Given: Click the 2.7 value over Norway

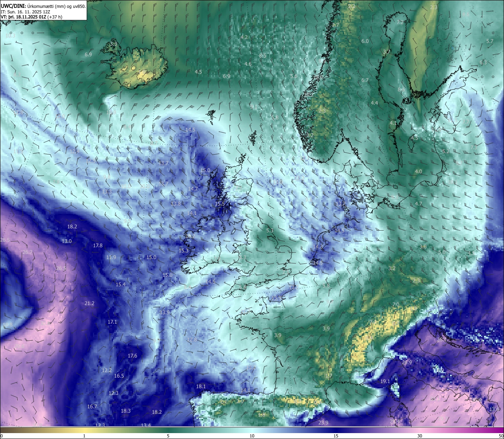Looking at the screenshot, I should [335, 24].
